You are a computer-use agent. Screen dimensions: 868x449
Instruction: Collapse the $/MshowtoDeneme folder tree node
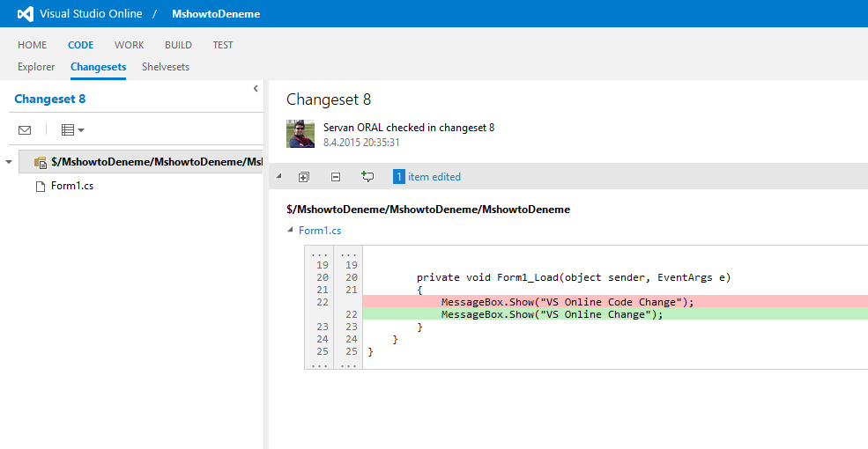tap(8, 162)
